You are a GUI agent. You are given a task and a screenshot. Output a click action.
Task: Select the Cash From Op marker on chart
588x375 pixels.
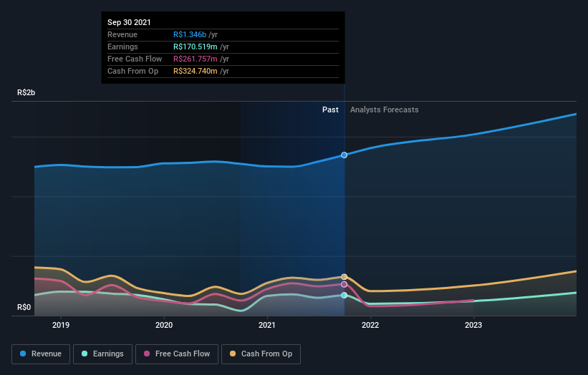coord(344,277)
